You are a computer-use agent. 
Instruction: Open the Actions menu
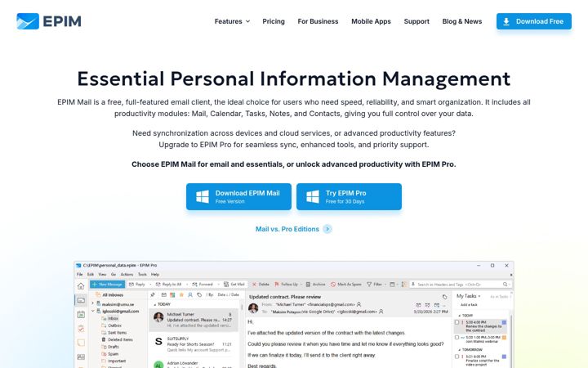(x=127, y=275)
